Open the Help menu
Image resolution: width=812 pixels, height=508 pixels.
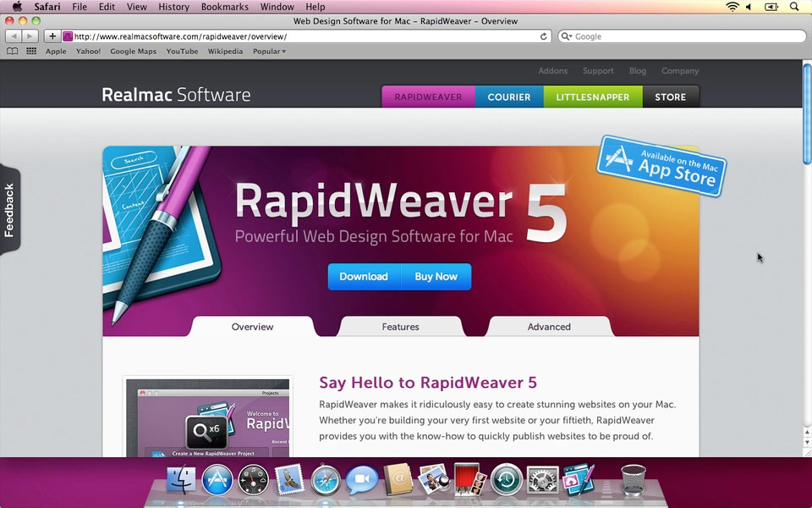[315, 7]
